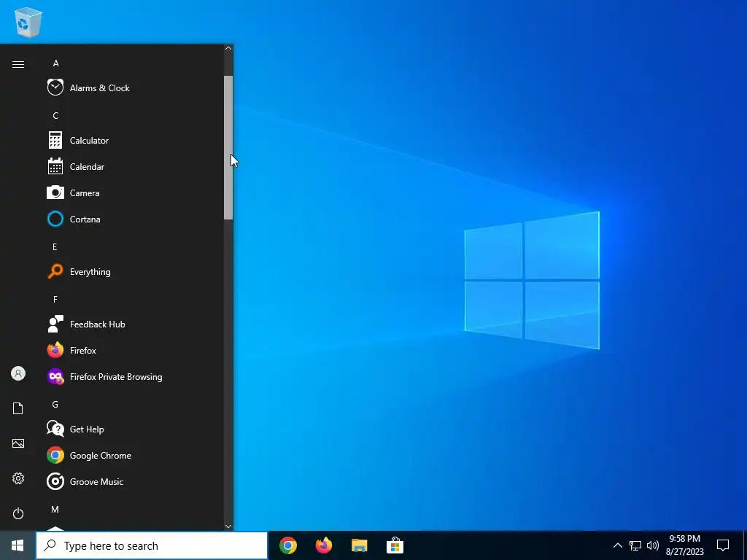Open Cortana circle icon
747x560 pixels.
click(55, 219)
